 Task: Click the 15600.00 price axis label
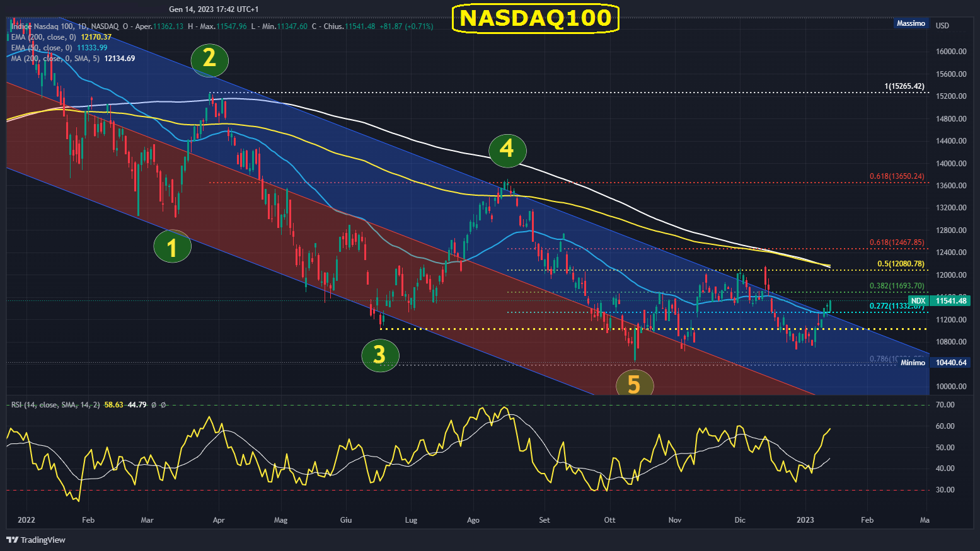click(952, 74)
